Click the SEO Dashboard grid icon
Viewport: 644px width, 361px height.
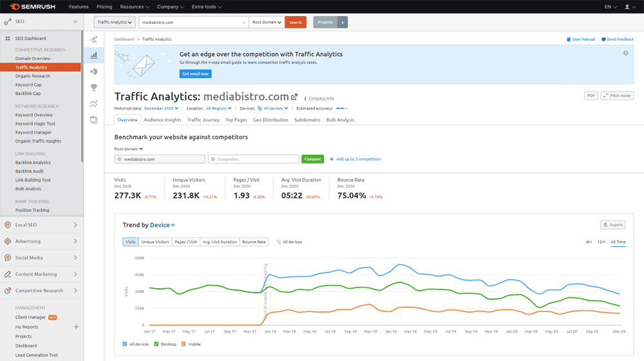click(7, 38)
